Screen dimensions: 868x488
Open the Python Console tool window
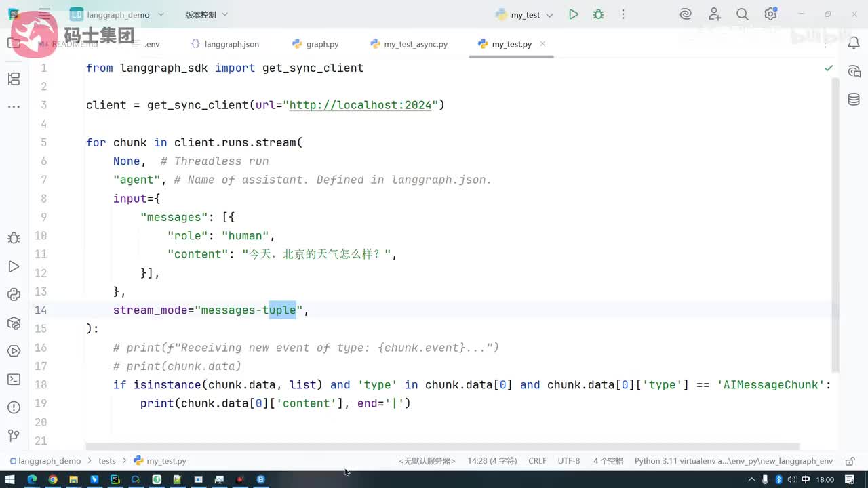click(x=14, y=294)
